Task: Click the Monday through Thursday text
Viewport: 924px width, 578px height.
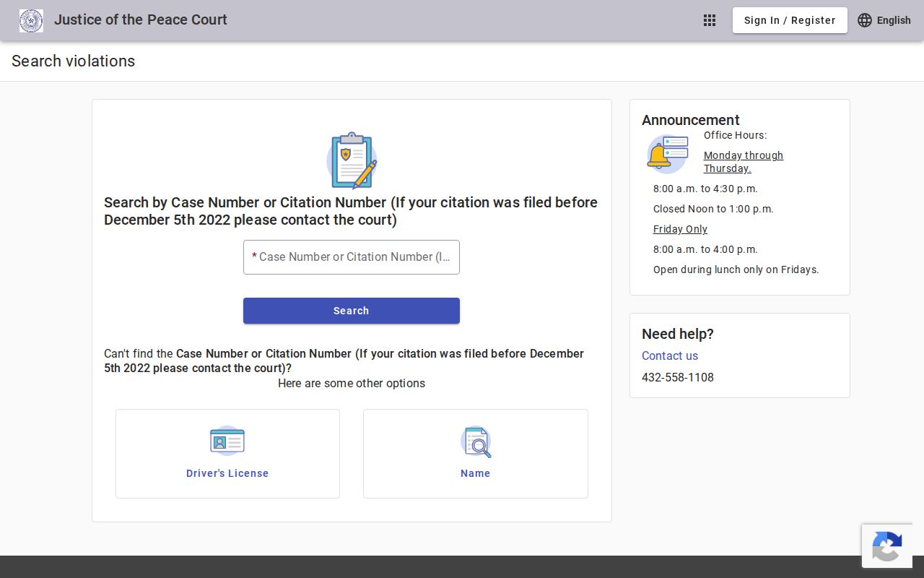Action: pos(744,162)
